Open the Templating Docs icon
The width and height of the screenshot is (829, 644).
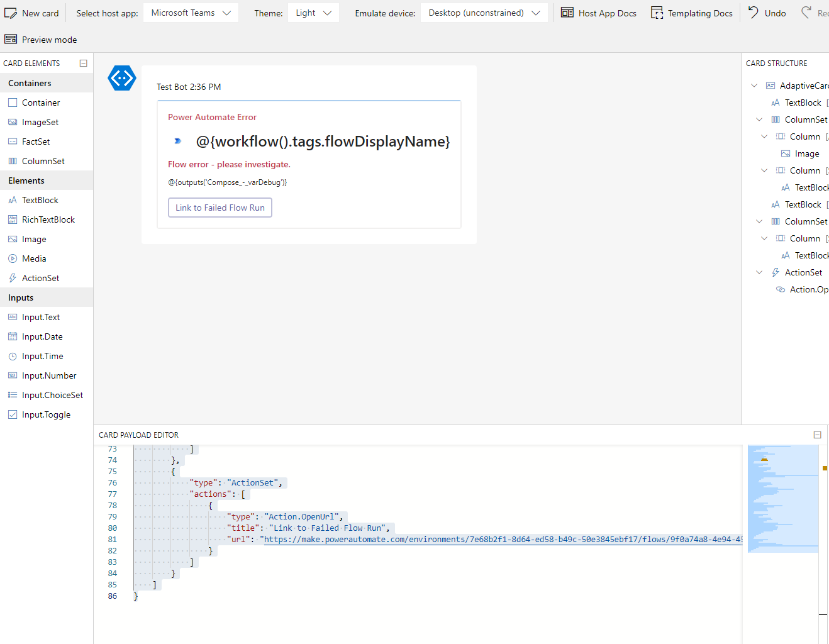pos(657,13)
